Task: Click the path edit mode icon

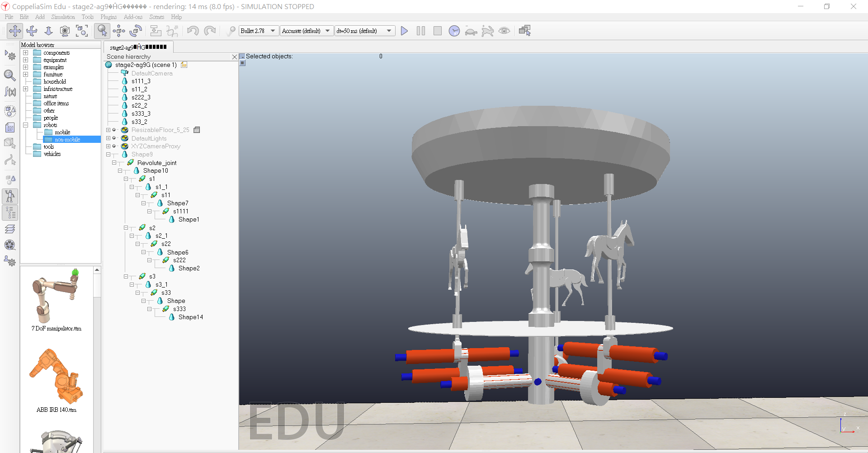Action: (x=10, y=160)
